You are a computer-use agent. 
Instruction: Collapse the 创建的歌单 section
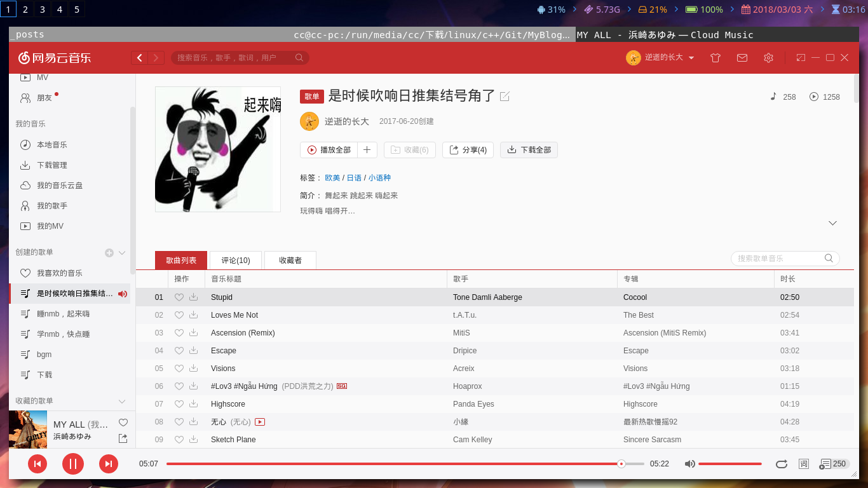coord(123,253)
